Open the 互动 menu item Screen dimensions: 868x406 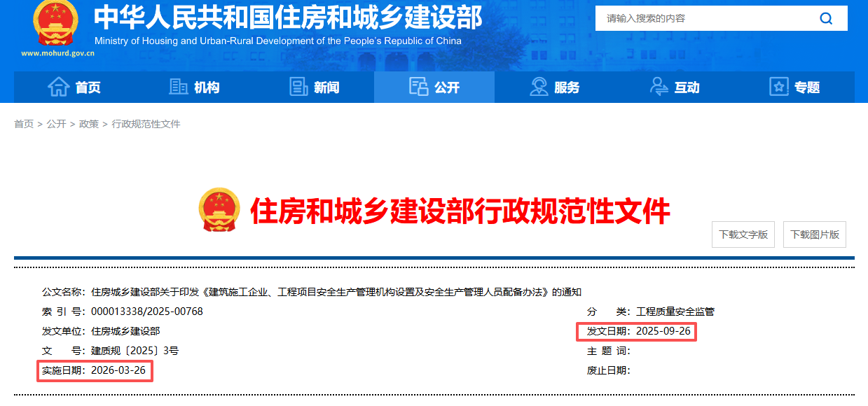click(x=674, y=86)
